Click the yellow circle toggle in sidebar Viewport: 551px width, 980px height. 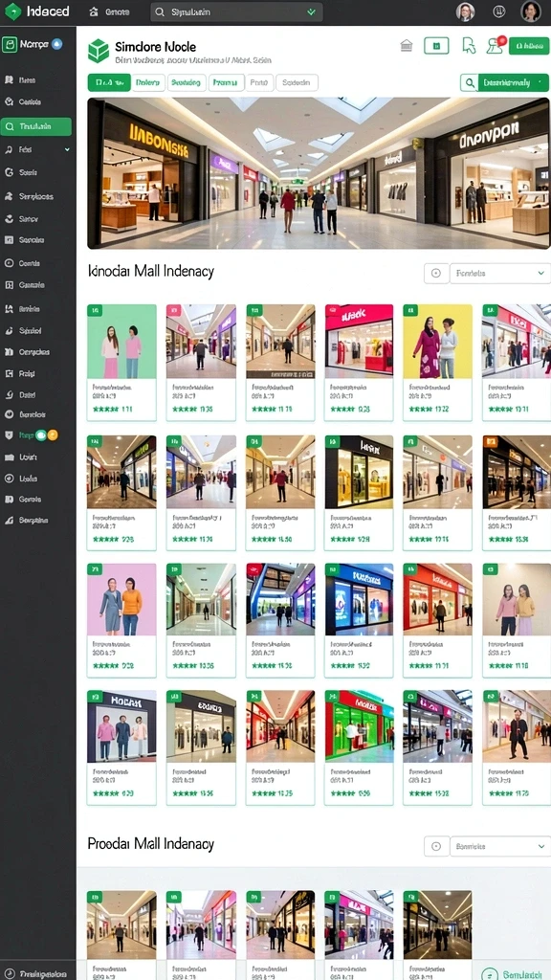(x=53, y=435)
